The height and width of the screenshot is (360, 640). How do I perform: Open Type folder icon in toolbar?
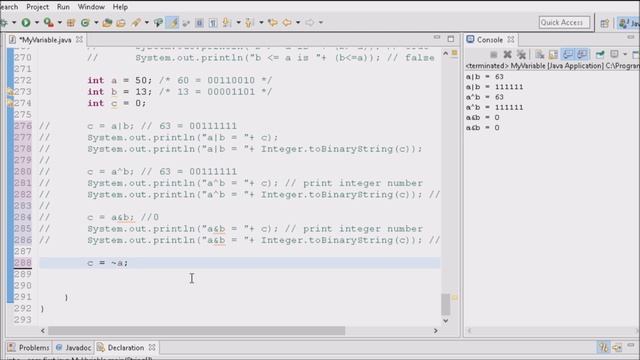107,23
